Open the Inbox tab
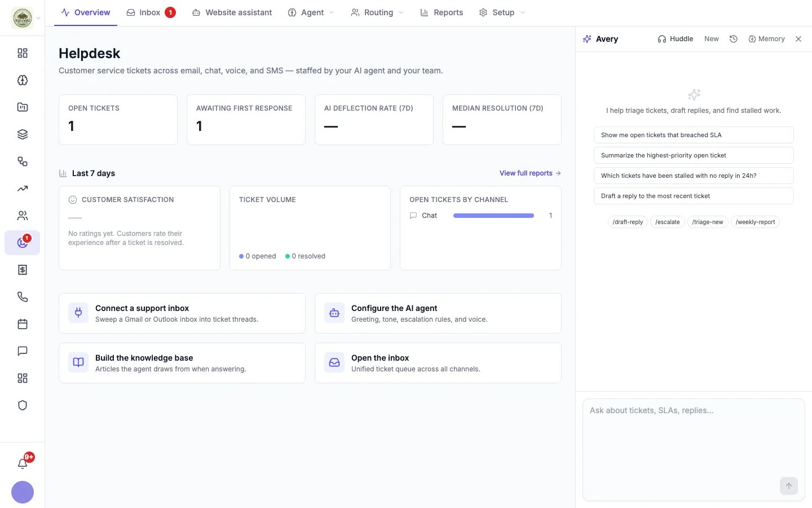The height and width of the screenshot is (508, 812). [151, 12]
